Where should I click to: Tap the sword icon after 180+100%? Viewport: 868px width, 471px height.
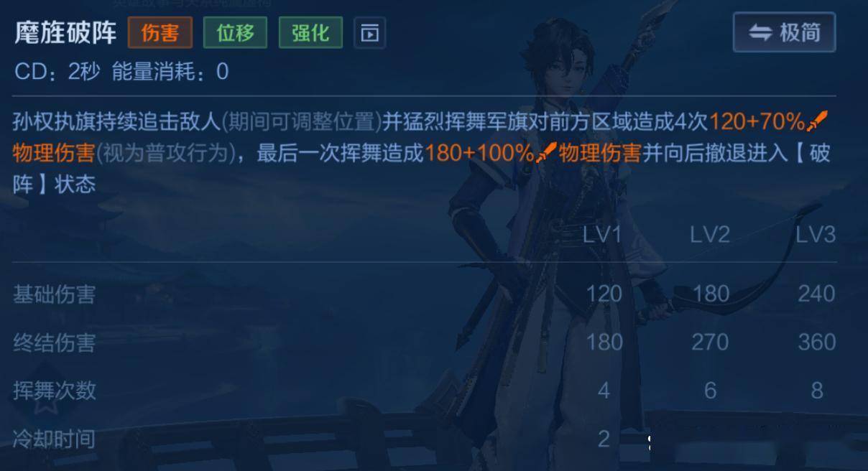548,152
